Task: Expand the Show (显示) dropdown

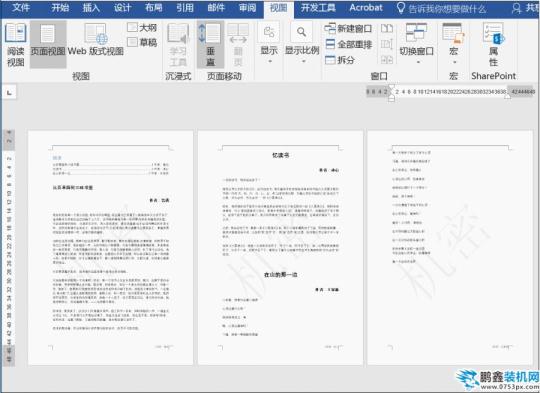Action: [269, 43]
